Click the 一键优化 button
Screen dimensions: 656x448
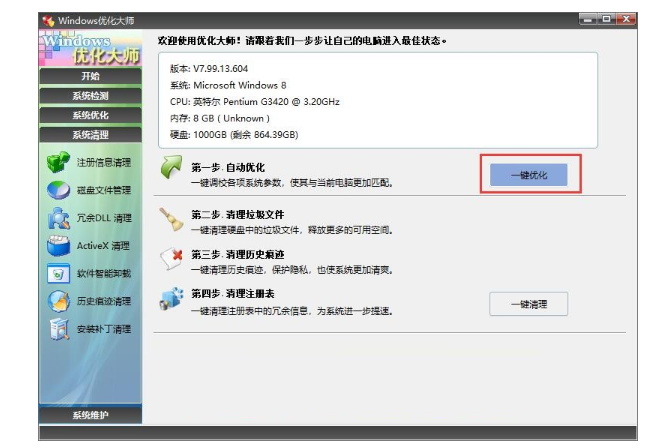point(528,175)
